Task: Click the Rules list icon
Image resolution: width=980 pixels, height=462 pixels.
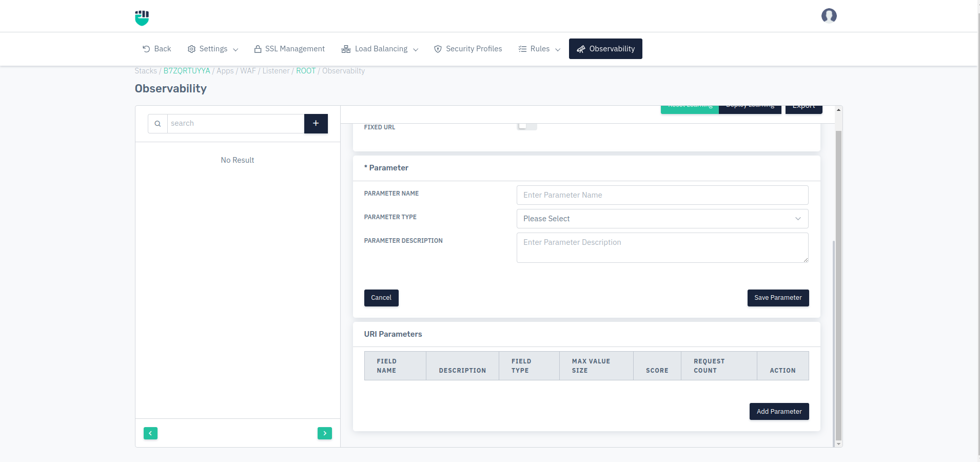Action: 522,49
